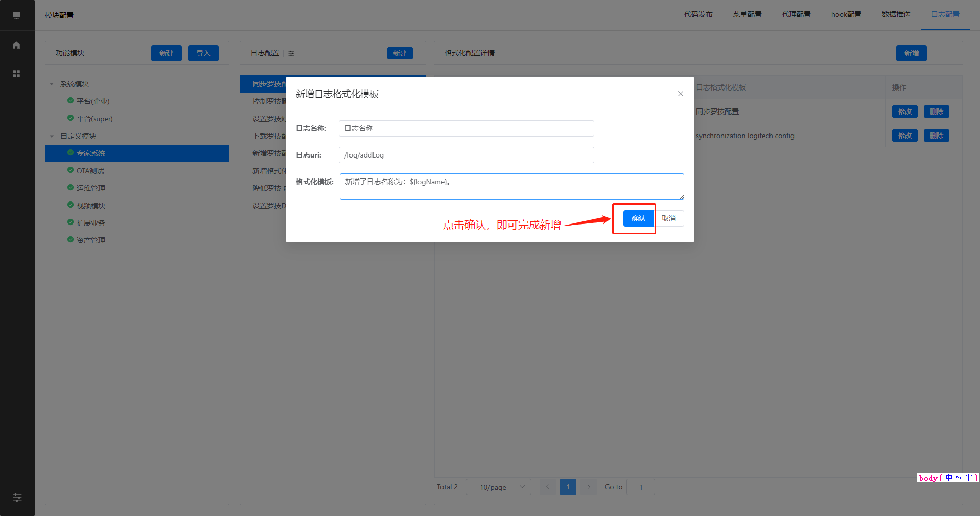Go to the previous page arrow
This screenshot has height=516, width=980.
point(547,487)
